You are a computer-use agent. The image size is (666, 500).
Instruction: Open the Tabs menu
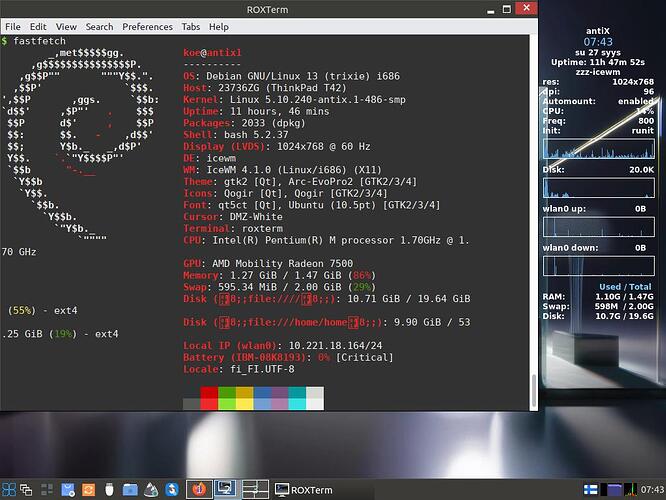pyautogui.click(x=191, y=27)
